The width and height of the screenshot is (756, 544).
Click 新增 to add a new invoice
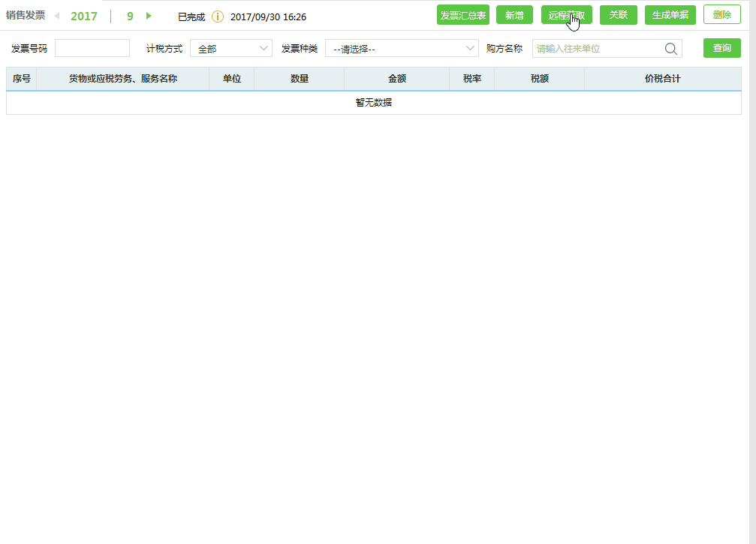(514, 14)
